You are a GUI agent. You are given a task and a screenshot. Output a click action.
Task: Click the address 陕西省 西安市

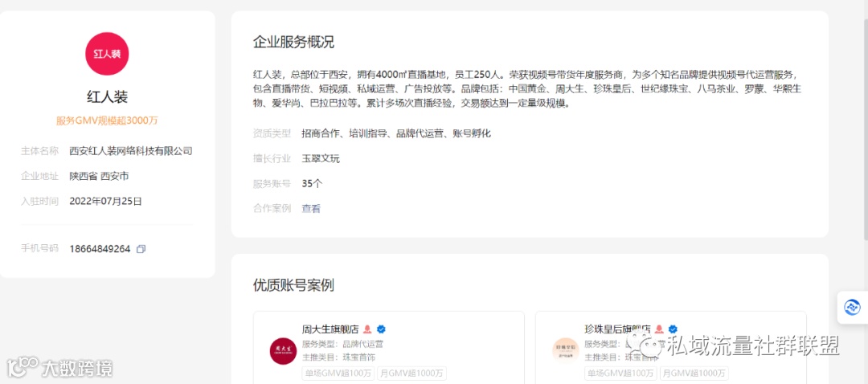click(99, 176)
